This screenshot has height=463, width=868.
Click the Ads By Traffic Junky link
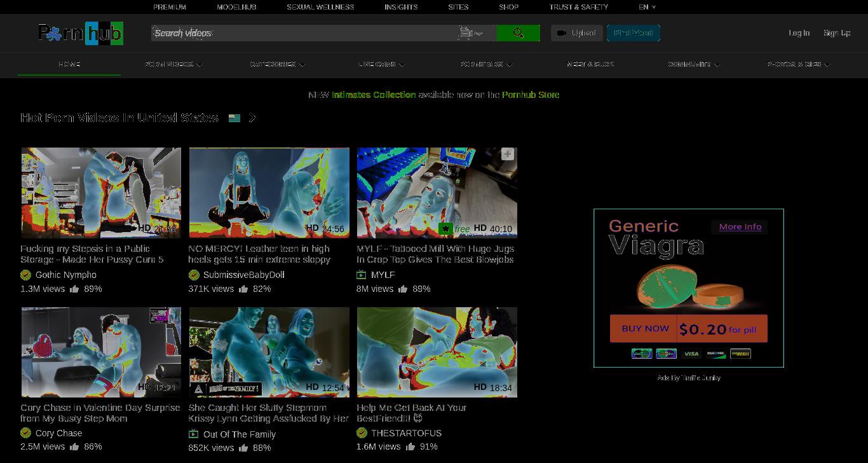click(x=689, y=378)
